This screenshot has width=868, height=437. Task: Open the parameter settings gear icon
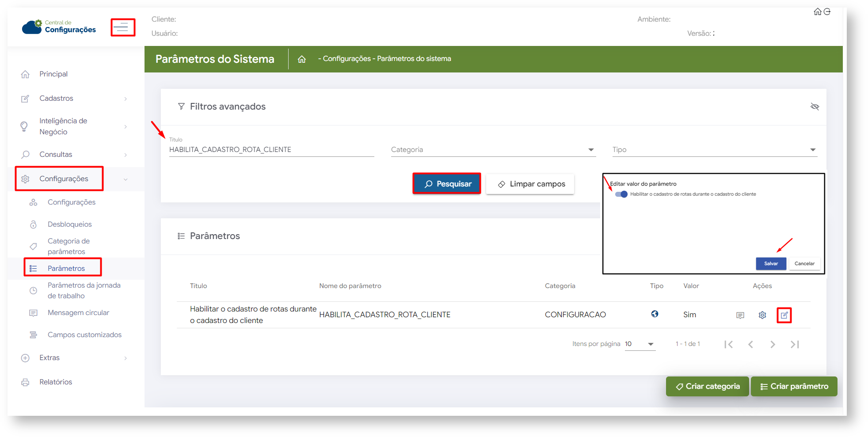click(762, 315)
